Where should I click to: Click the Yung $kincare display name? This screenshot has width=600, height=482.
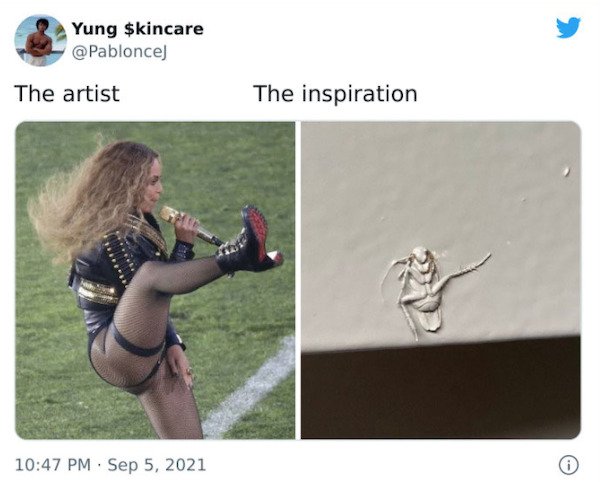pyautogui.click(x=137, y=29)
